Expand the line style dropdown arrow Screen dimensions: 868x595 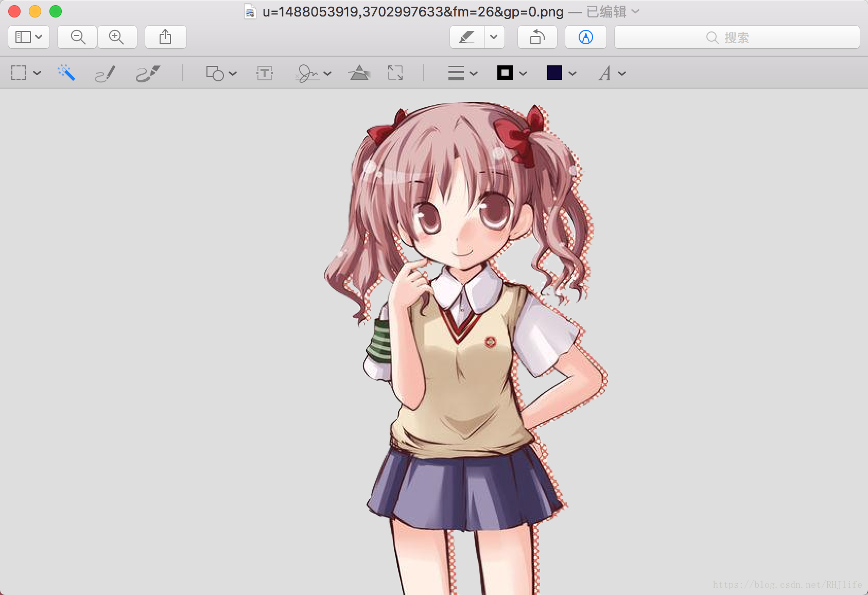pos(474,74)
